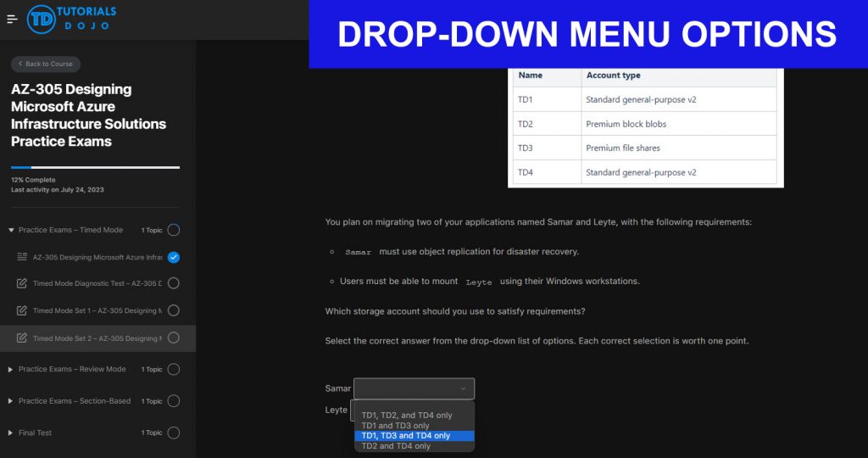The width and height of the screenshot is (868, 458).
Task: Toggle completion circle for Timed Mode Diagnostic Test
Action: 173,283
